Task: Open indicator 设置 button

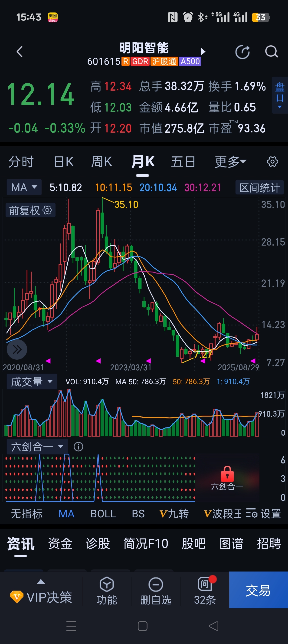Action: pyautogui.click(x=264, y=514)
